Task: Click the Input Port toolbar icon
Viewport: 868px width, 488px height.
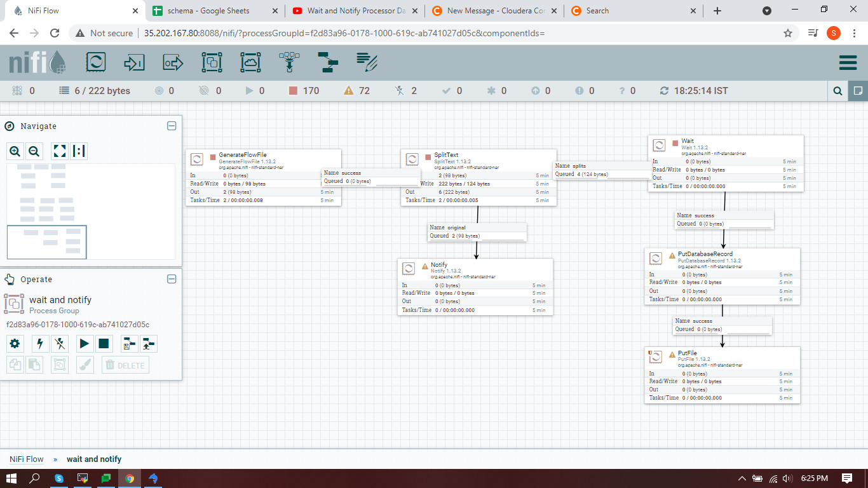Action: [134, 62]
